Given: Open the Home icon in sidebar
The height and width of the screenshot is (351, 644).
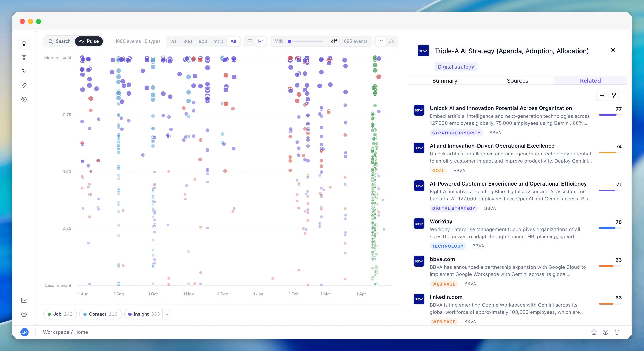Looking at the screenshot, I should 24,44.
